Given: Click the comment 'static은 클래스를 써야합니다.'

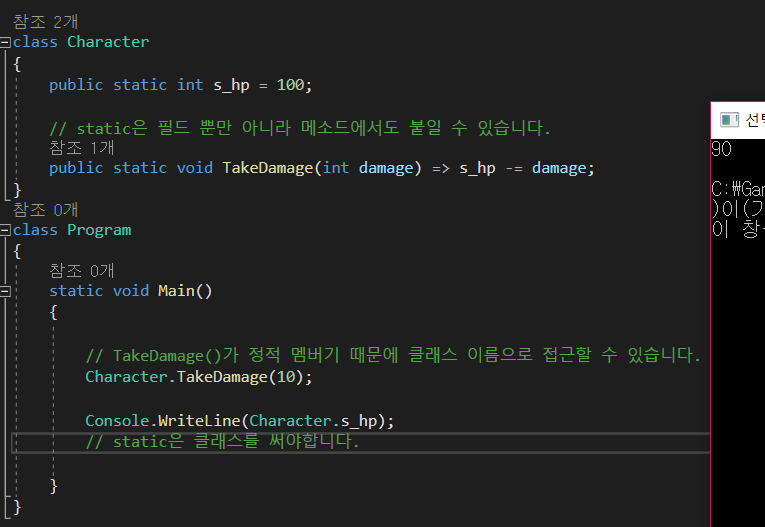Looking at the screenshot, I should point(222,442).
